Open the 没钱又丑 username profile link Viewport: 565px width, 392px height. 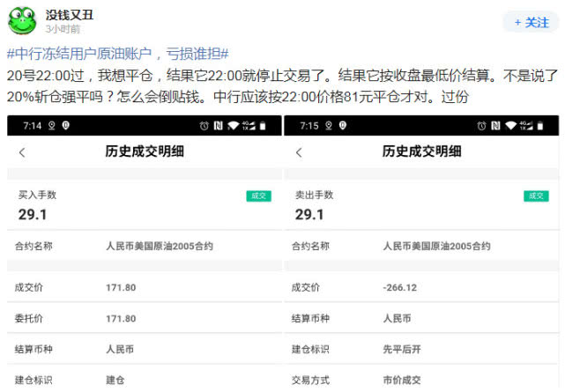71,14
